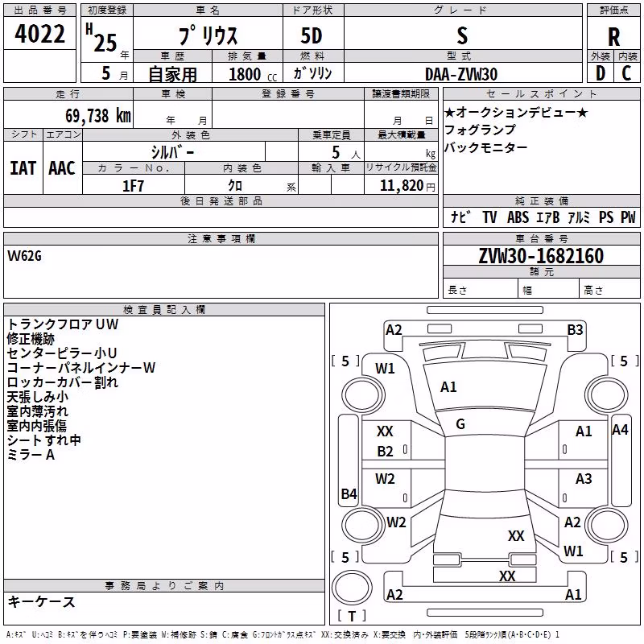Click the color number 1F7
This screenshot has height=644, width=644.
(x=133, y=186)
